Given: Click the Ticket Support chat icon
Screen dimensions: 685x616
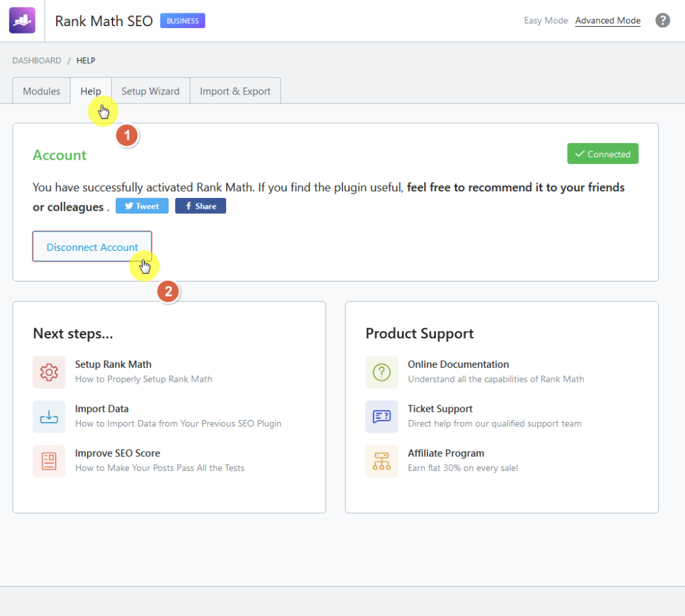Looking at the screenshot, I should [382, 417].
